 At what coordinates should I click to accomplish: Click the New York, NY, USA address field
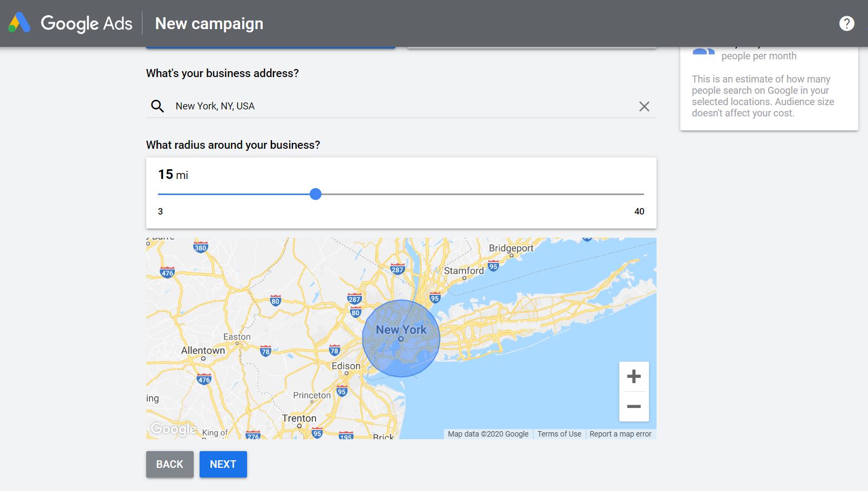pyautogui.click(x=401, y=106)
